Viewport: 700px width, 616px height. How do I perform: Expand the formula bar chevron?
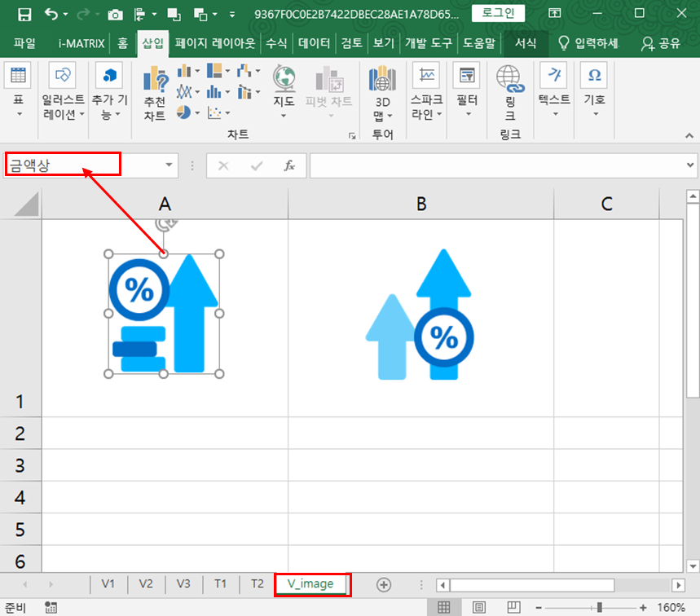click(691, 165)
